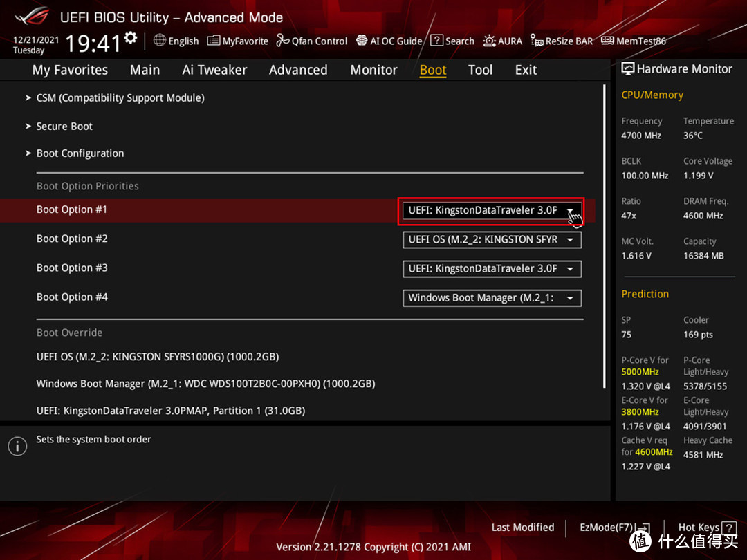The height and width of the screenshot is (560, 747).
Task: Open the clock settings gear icon
Action: tap(131, 37)
